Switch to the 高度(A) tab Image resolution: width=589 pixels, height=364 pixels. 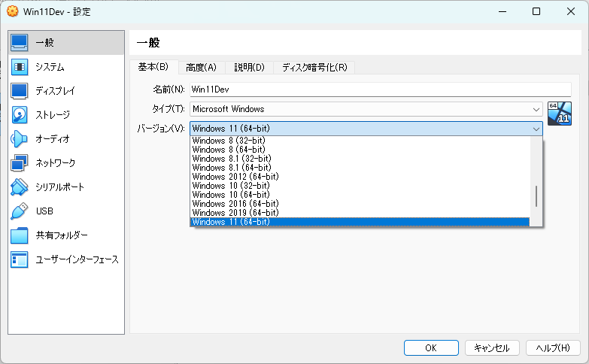click(202, 68)
